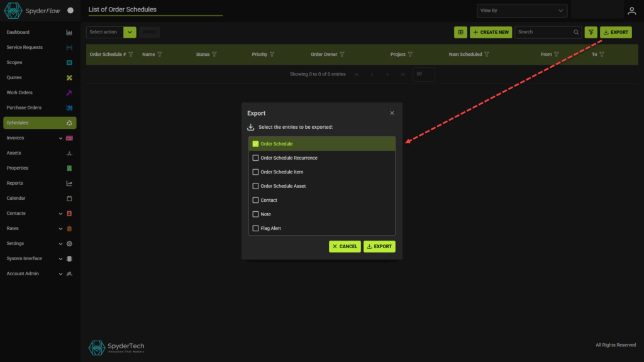The width and height of the screenshot is (644, 362).
Task: Go to Purchase Orders menu item
Action: (24, 108)
